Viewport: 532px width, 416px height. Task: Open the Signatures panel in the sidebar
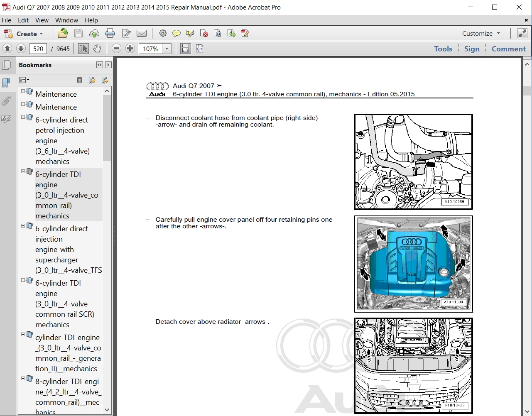tap(6, 119)
